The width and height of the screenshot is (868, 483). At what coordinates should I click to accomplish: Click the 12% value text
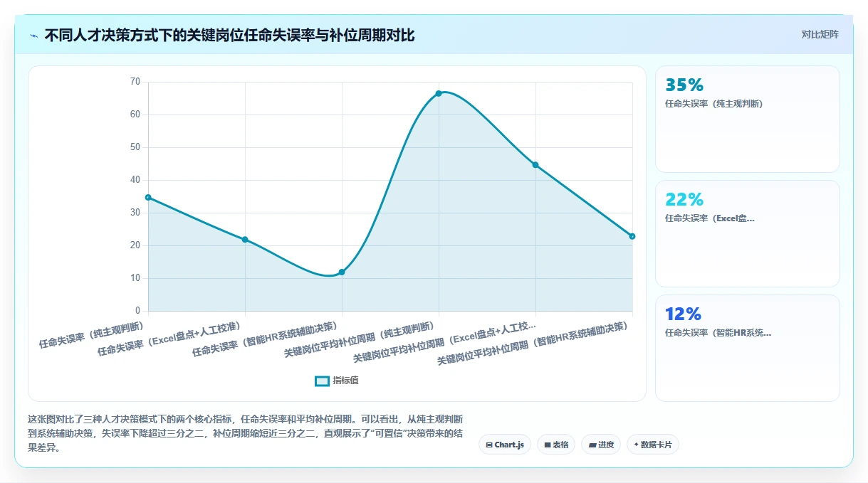683,314
